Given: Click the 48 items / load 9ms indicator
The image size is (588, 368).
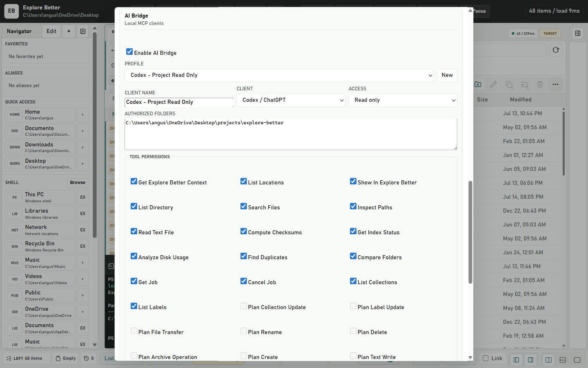Looking at the screenshot, I should [554, 11].
